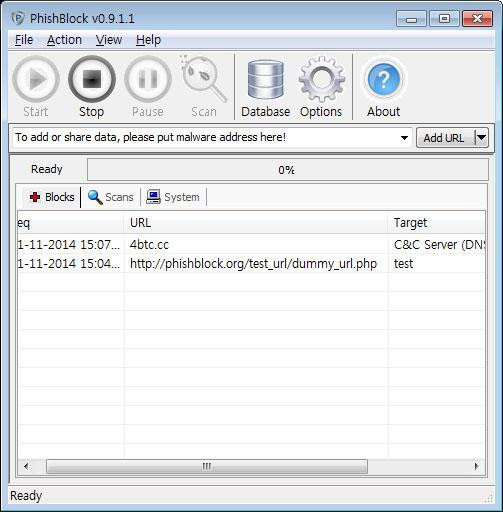Open Options via the gear icon
The image size is (503, 512).
tap(321, 80)
